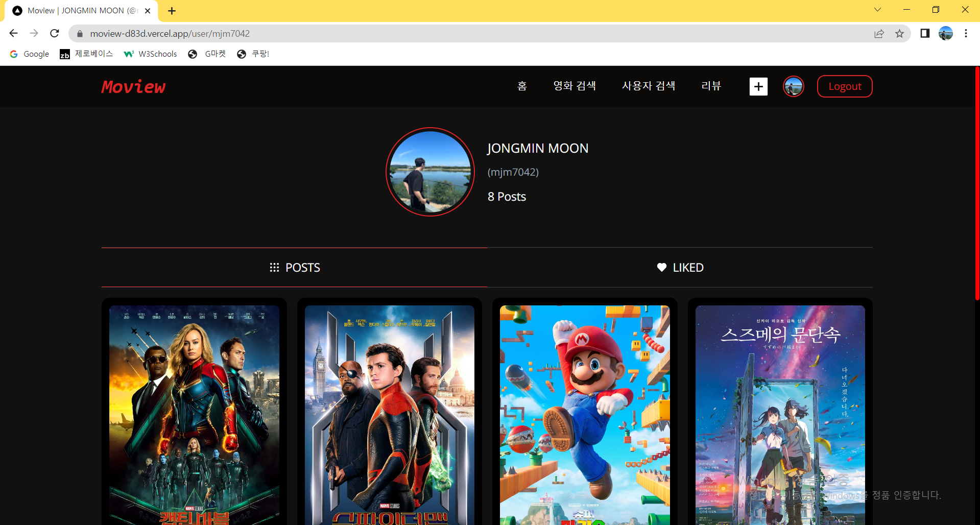Open the 홈 navigation link
Viewport: 980px width, 525px height.
522,86
